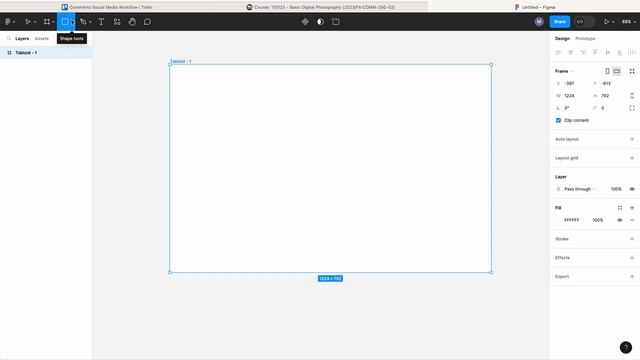Screen dimensions: 640x360
Task: Expand the Pen tool dropdown arrow
Action: [90, 22]
